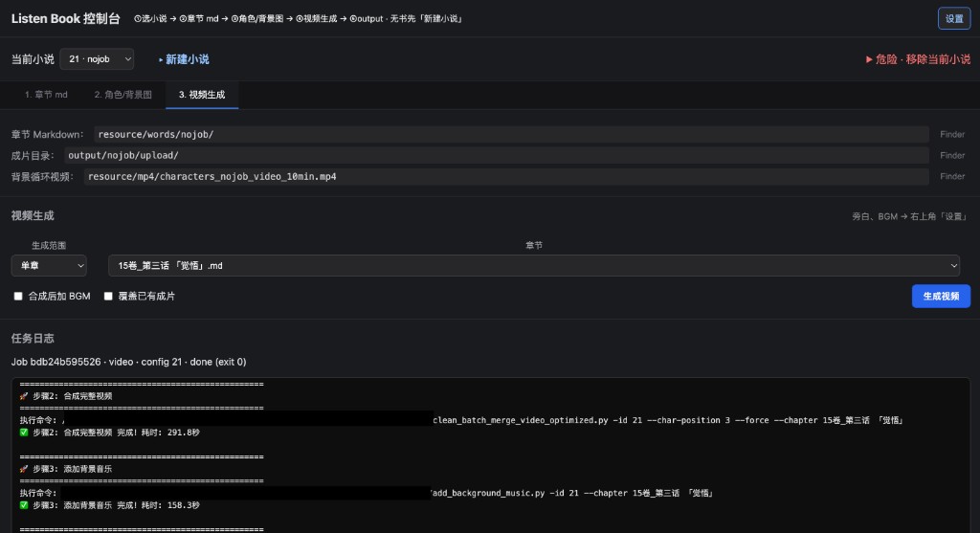Click the Job bdb24b595526 status line

129,362
